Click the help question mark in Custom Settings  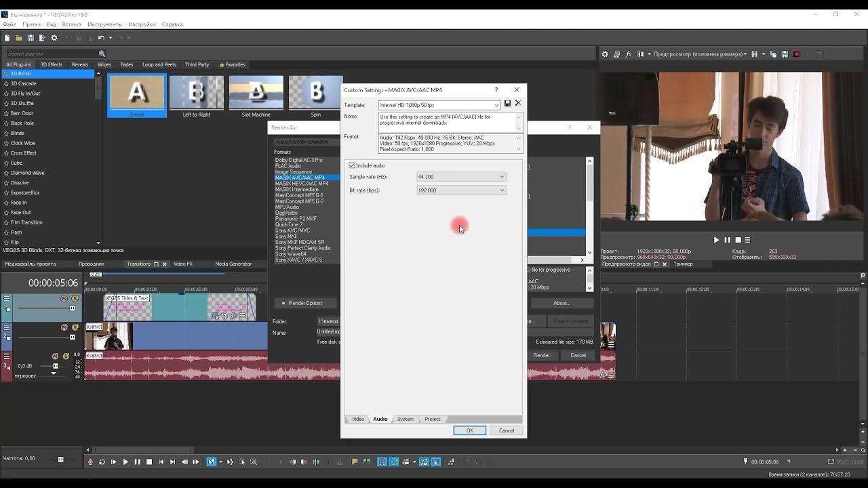click(496, 89)
